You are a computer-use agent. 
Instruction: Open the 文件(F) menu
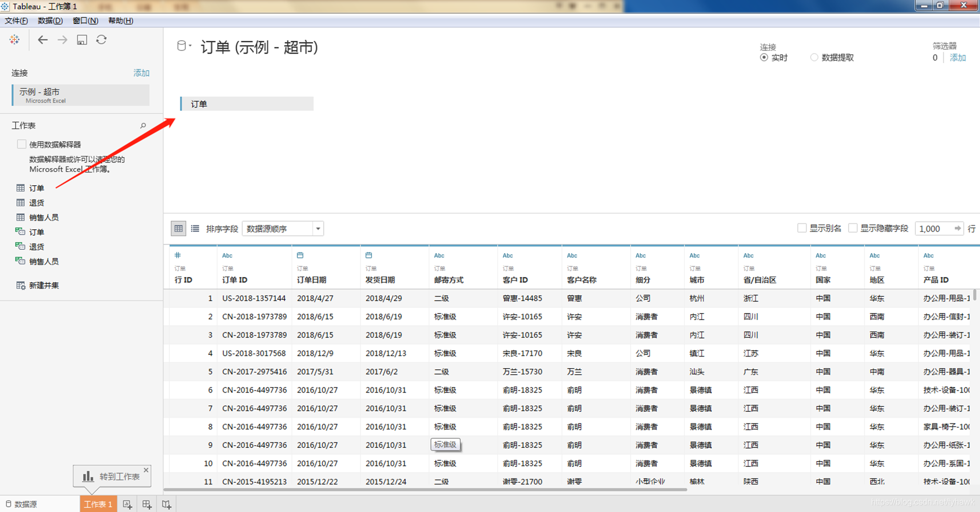point(16,21)
